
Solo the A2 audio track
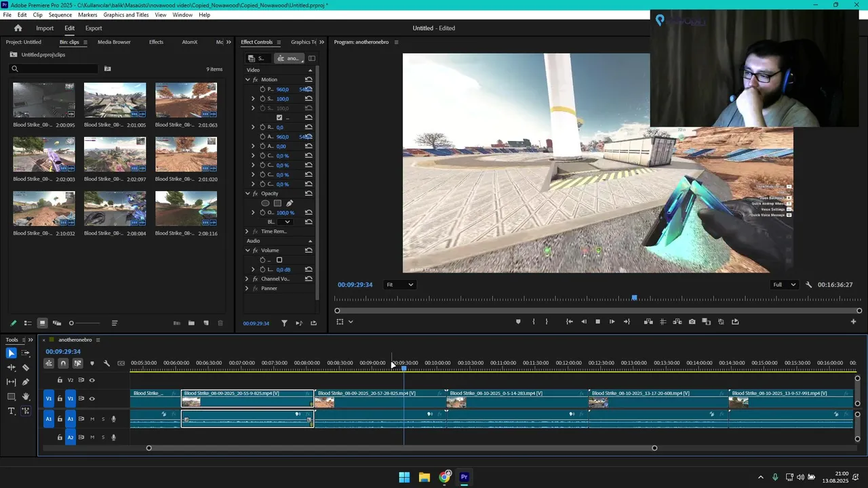tap(103, 437)
